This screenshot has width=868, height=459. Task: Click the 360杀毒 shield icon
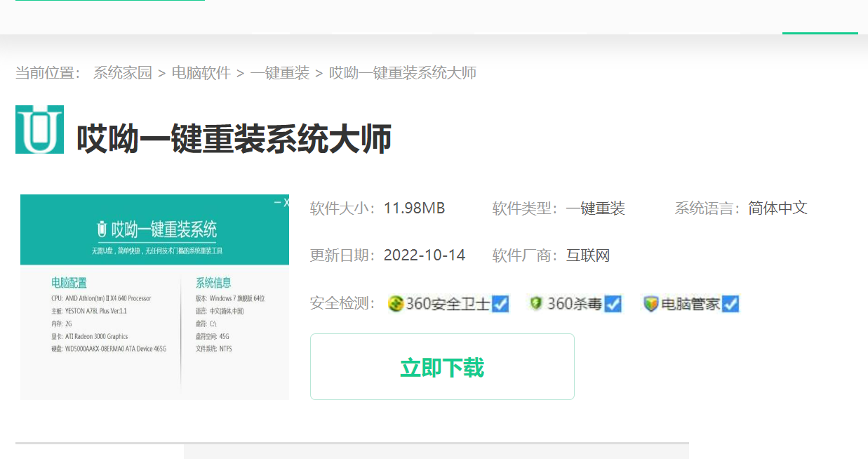coord(536,303)
